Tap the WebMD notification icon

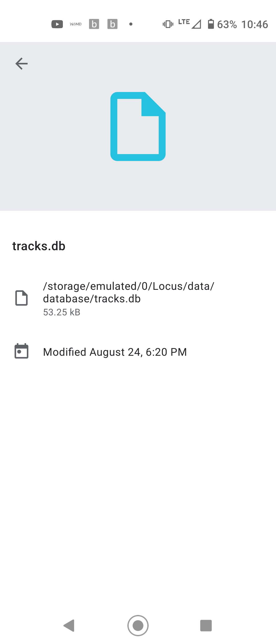[76, 24]
